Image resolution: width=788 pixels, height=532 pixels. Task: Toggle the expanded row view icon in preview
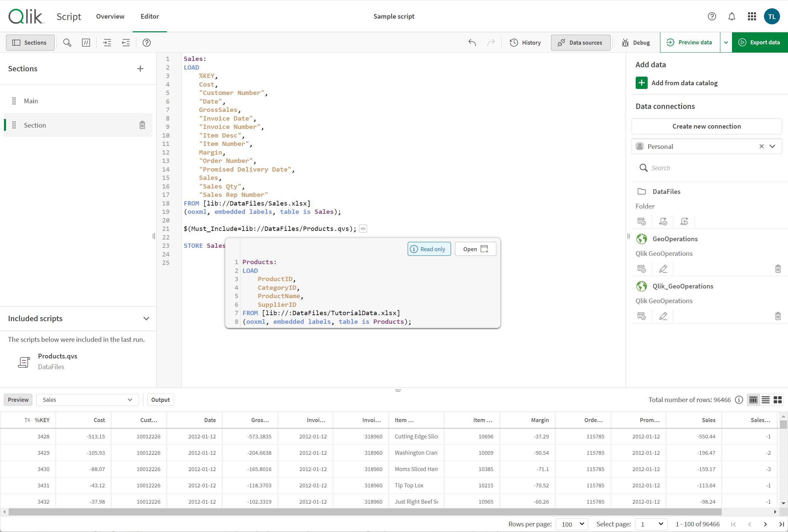point(766,400)
